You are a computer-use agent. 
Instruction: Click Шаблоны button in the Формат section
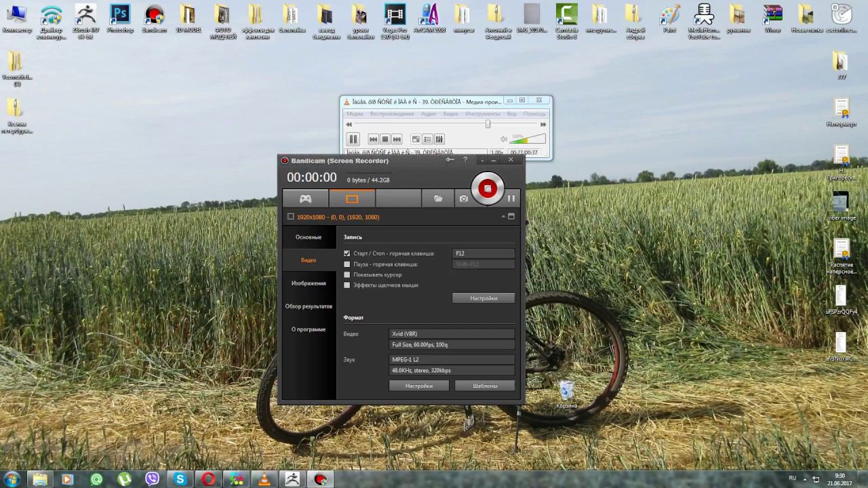(485, 386)
